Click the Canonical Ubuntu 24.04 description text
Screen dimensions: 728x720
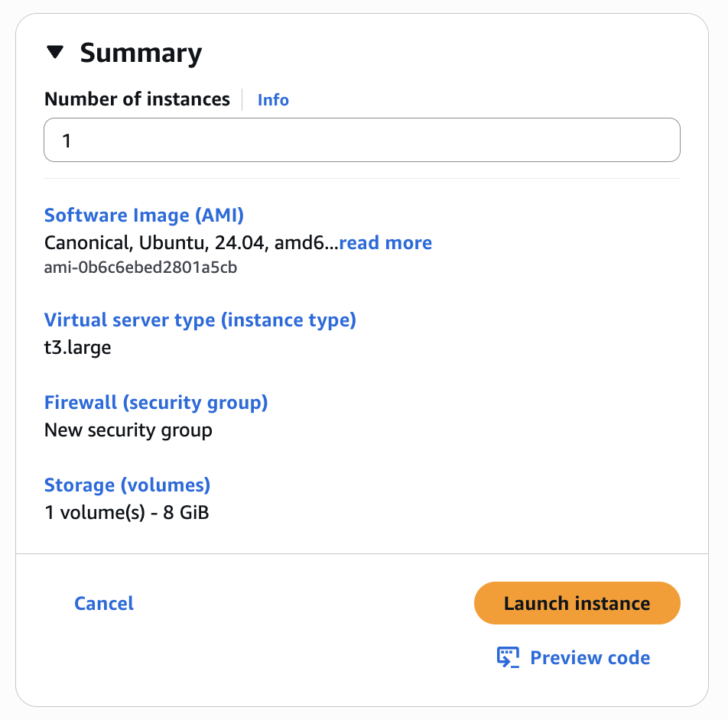[x=190, y=243]
